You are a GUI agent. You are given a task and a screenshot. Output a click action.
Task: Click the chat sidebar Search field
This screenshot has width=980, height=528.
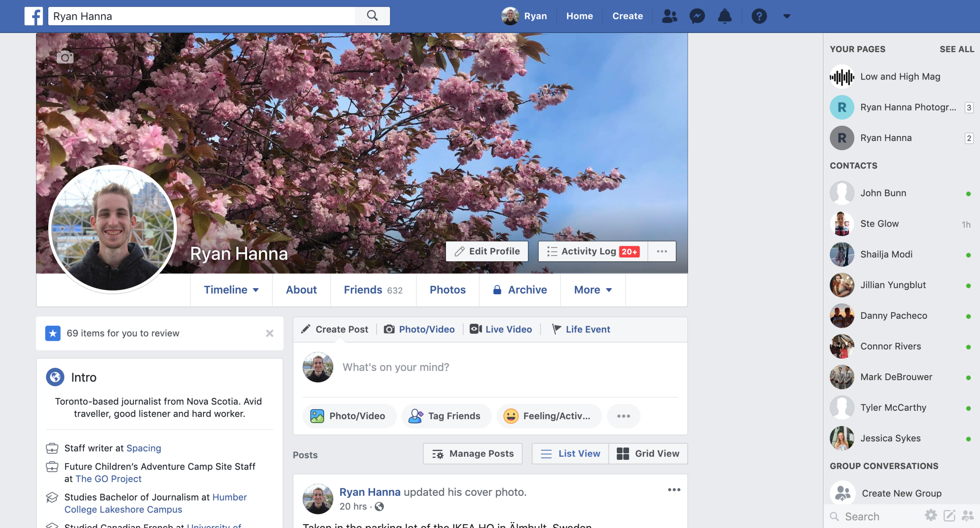874,517
